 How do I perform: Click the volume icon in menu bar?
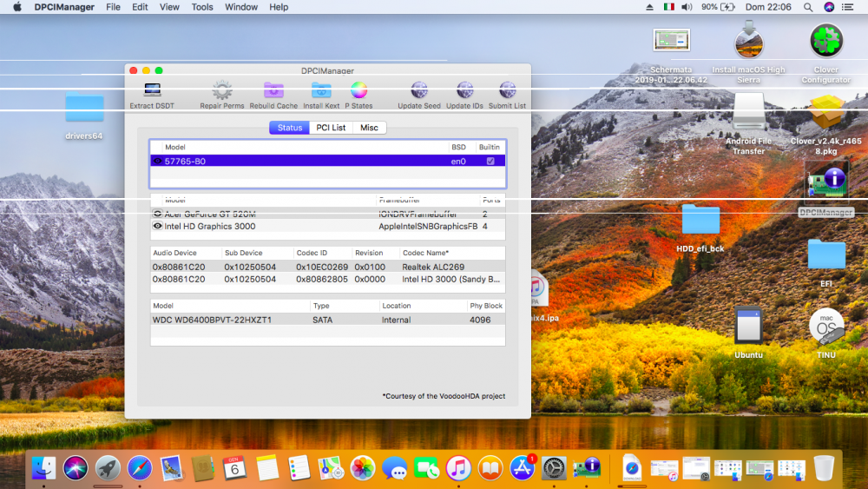point(687,7)
